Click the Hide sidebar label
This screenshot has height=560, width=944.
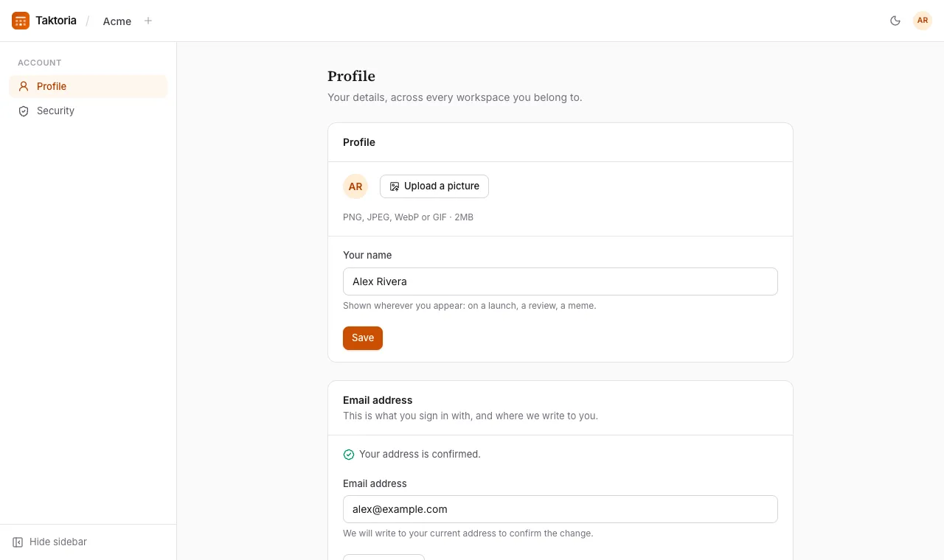(x=58, y=542)
